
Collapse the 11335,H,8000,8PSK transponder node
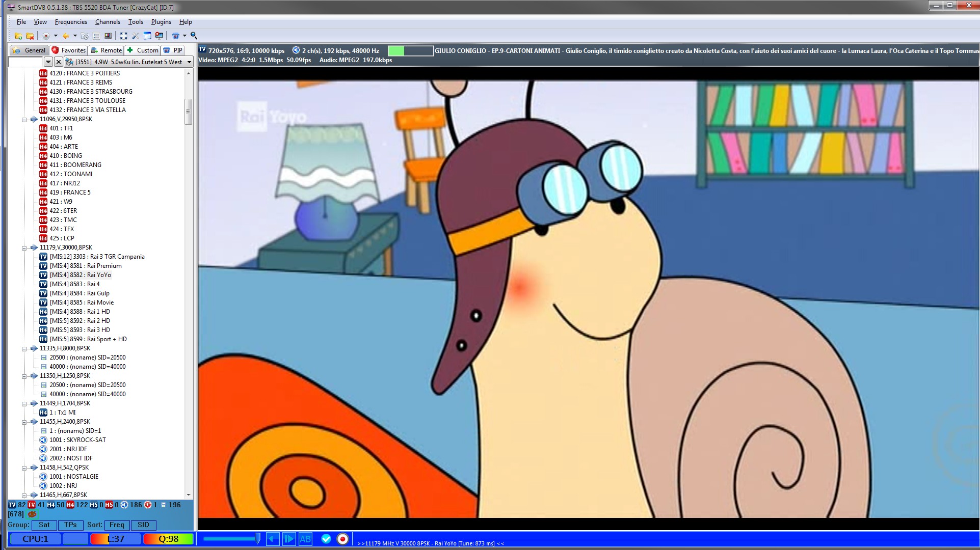click(24, 349)
